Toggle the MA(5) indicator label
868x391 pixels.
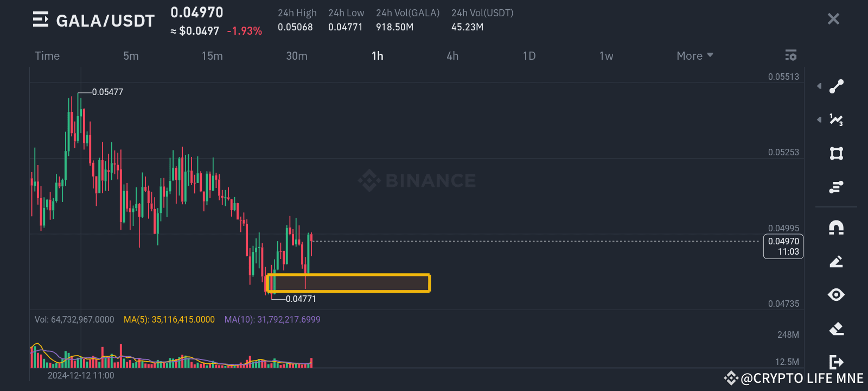click(169, 319)
